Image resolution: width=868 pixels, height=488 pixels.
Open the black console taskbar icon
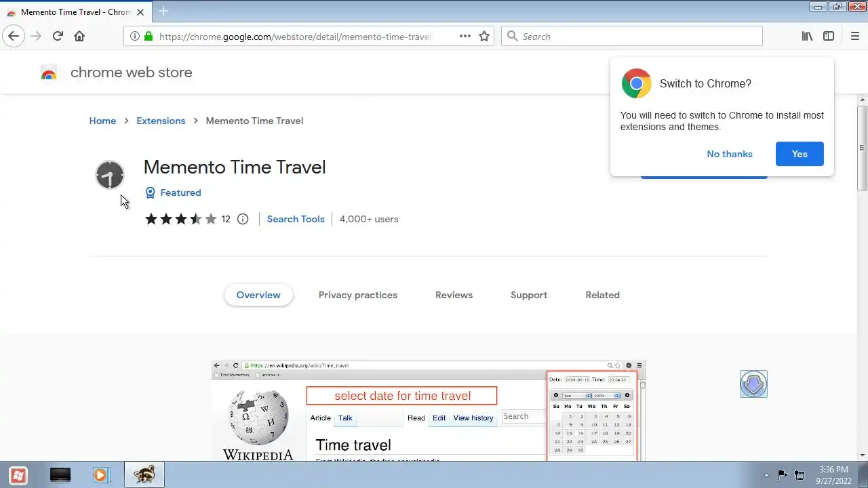pos(60,475)
